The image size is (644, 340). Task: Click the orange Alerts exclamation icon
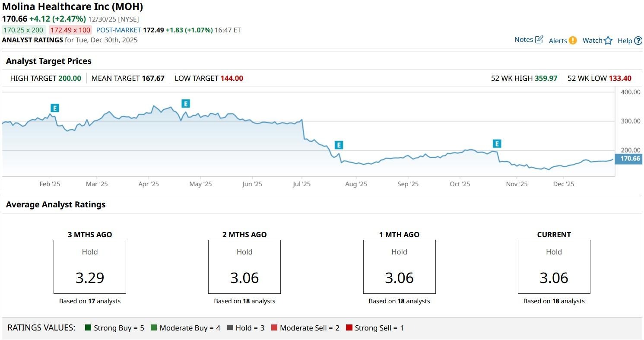572,41
